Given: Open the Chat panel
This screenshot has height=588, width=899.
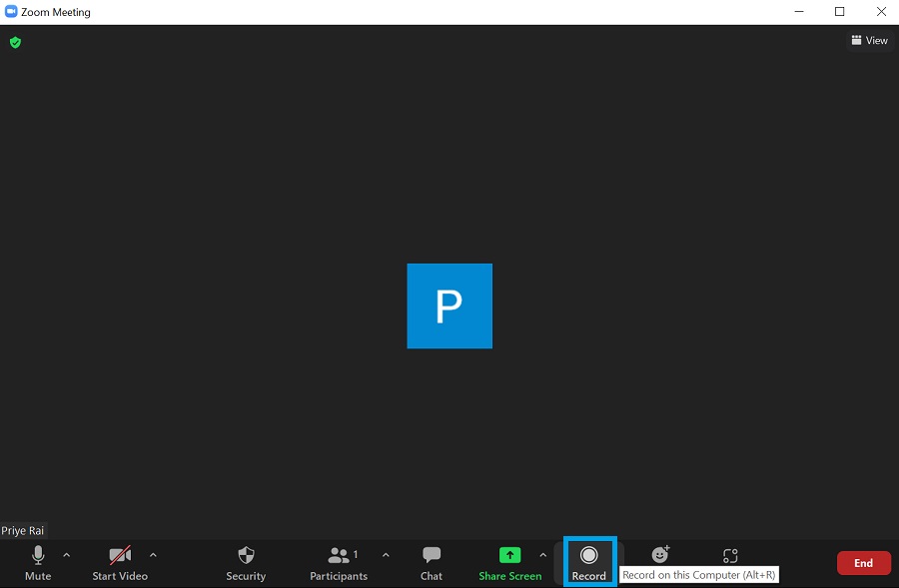Looking at the screenshot, I should 431,562.
